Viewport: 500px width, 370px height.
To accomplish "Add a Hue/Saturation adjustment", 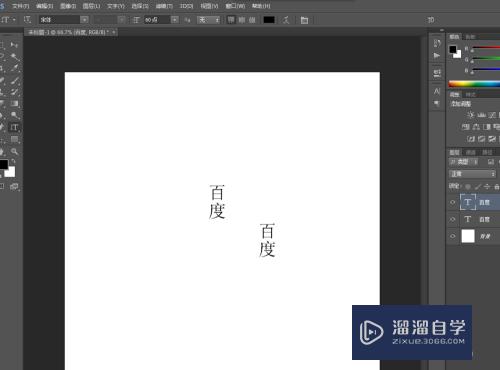I will pyautogui.click(x=466, y=127).
